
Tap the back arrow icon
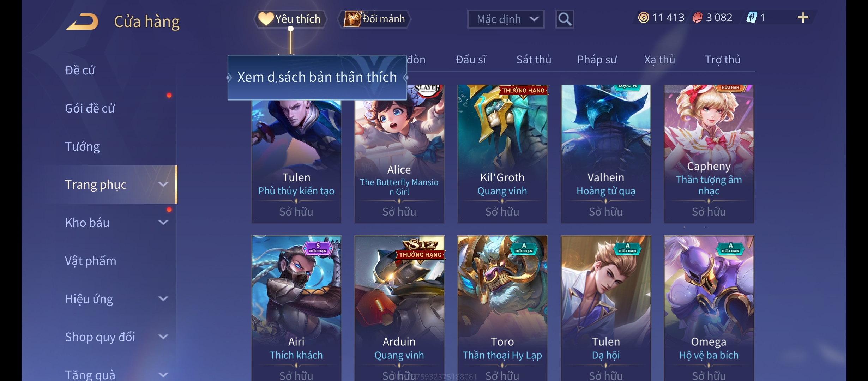tap(82, 22)
